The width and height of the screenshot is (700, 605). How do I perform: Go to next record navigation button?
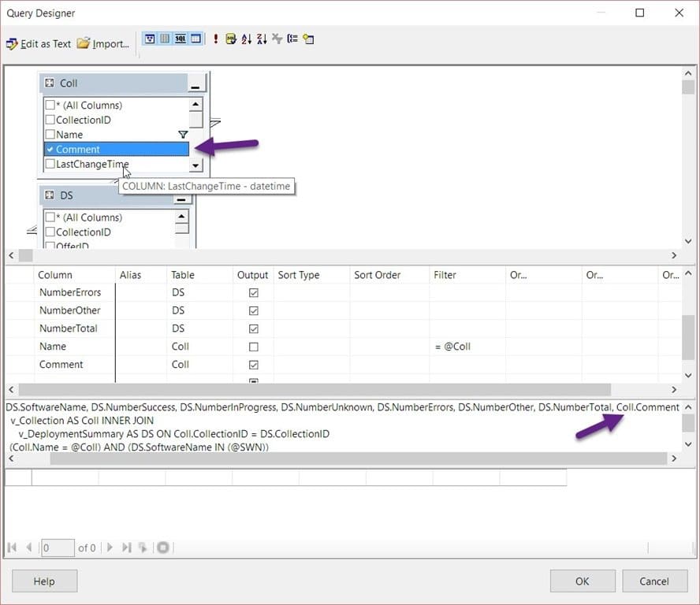[110, 547]
